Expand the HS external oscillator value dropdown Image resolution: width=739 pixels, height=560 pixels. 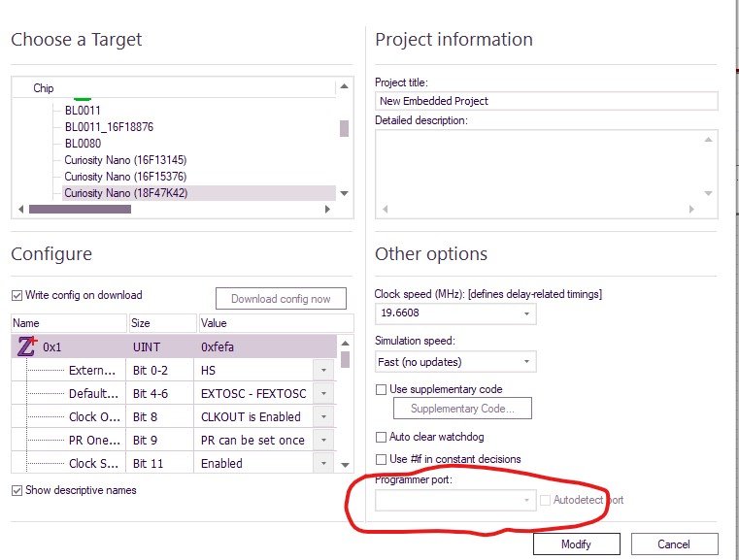[323, 370]
